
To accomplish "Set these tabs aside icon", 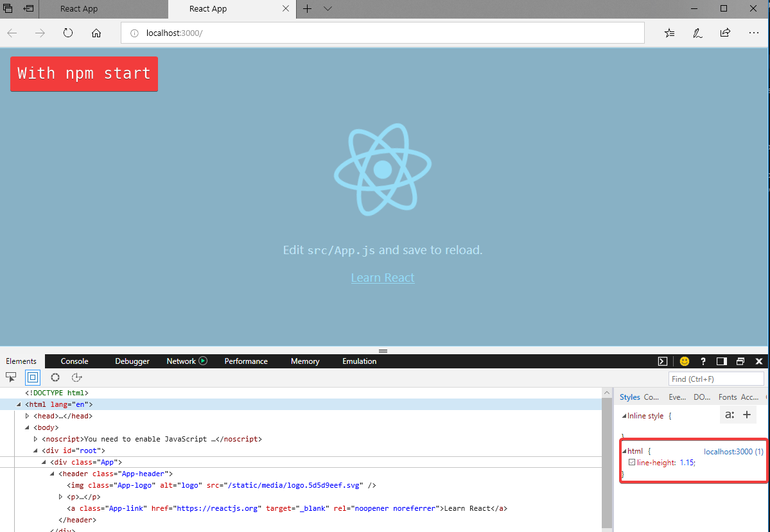I will 29,8.
